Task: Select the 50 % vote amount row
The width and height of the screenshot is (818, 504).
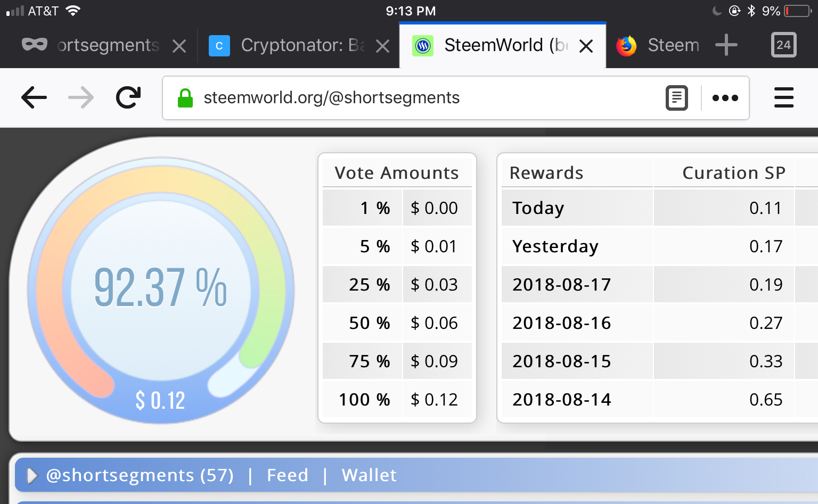Action: pos(397,323)
